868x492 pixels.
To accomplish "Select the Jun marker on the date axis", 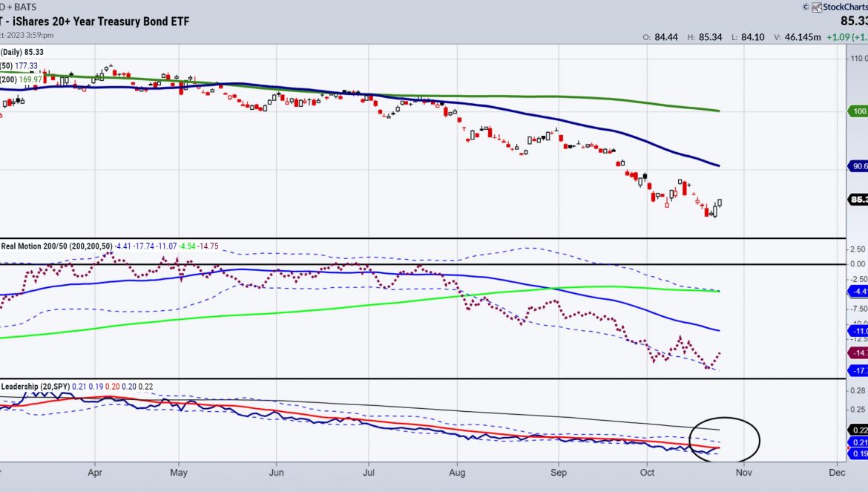I will click(276, 473).
